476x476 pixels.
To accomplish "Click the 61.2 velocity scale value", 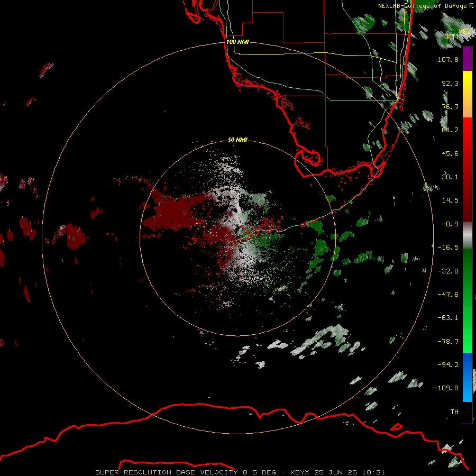I will (x=450, y=130).
